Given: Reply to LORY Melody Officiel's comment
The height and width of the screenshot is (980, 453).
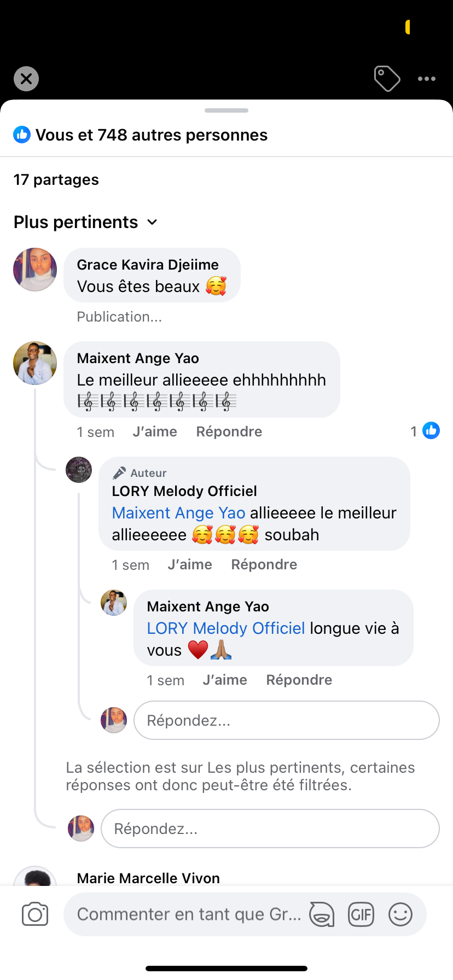Looking at the screenshot, I should pos(264,564).
